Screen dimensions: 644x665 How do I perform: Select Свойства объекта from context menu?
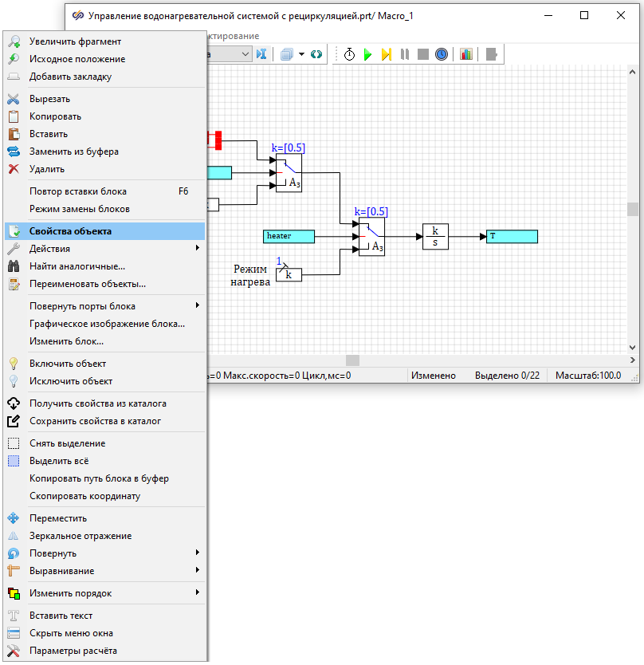pos(104,231)
